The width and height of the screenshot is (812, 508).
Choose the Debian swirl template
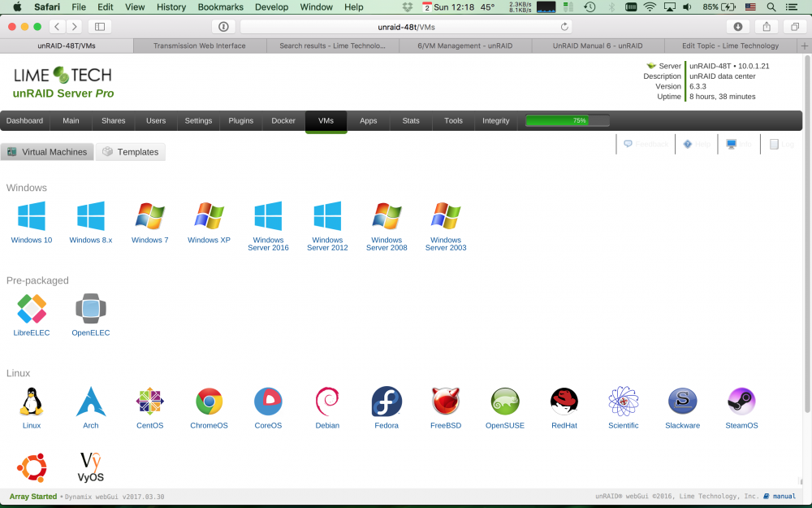[x=327, y=402]
